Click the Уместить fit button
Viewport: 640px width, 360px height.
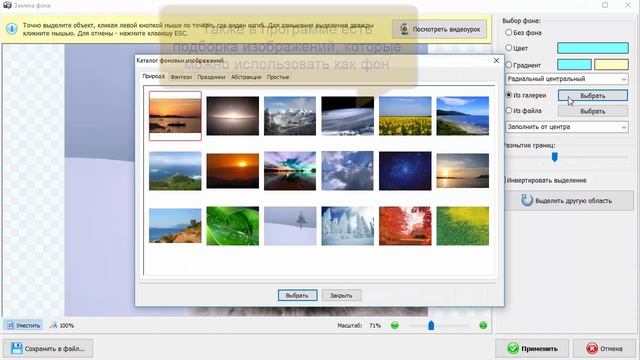23,325
